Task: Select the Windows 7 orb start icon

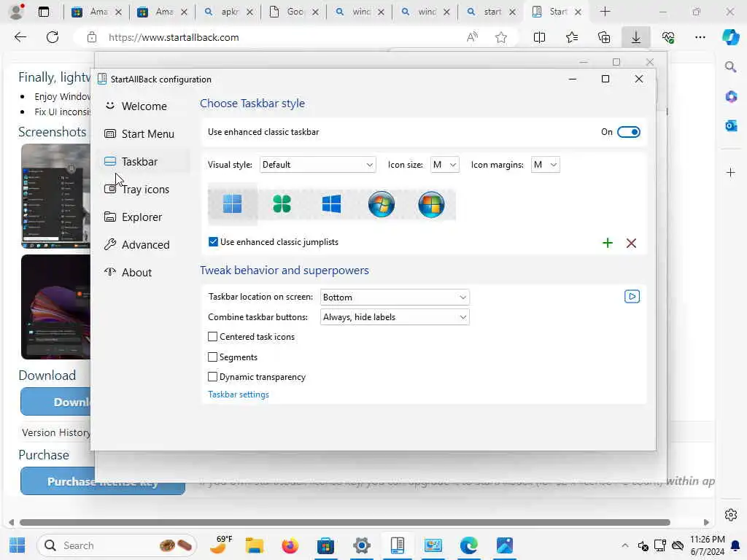Action: [381, 204]
